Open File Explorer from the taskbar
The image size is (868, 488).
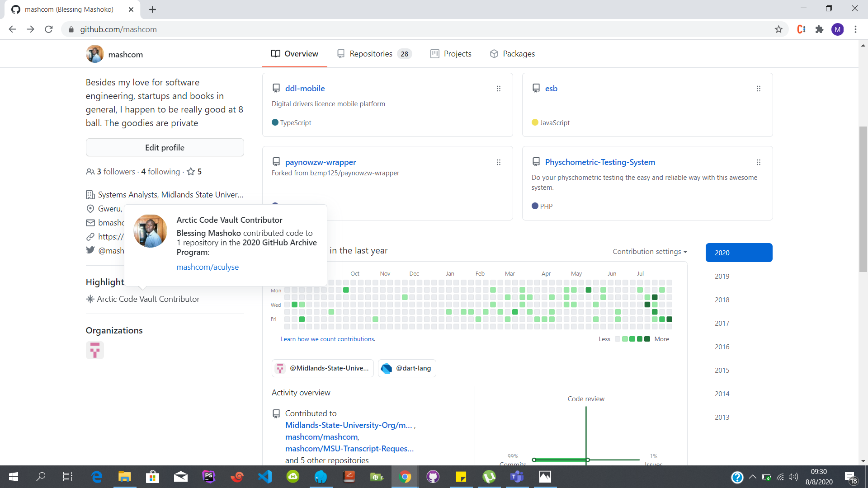pyautogui.click(x=125, y=477)
